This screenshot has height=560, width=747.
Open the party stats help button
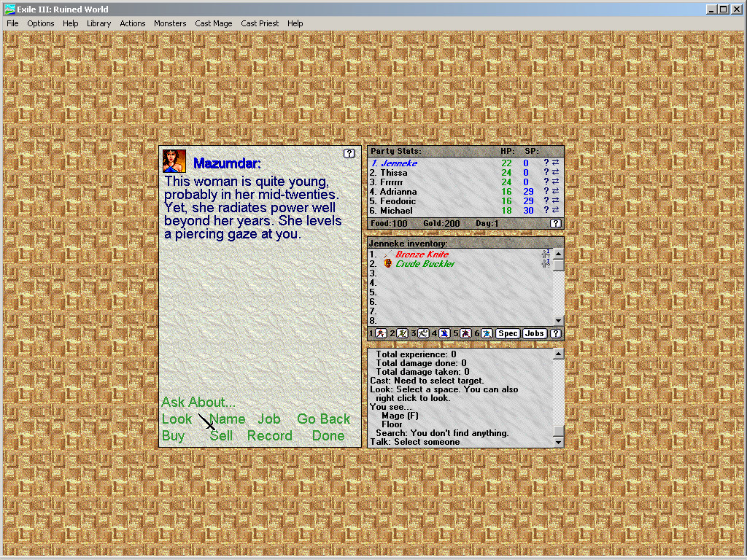[555, 223]
